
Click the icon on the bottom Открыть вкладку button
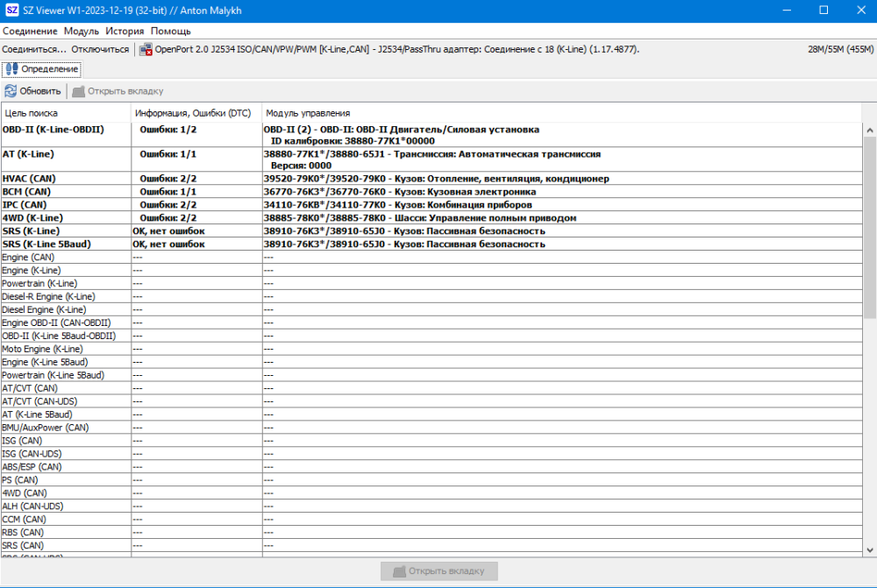click(399, 570)
